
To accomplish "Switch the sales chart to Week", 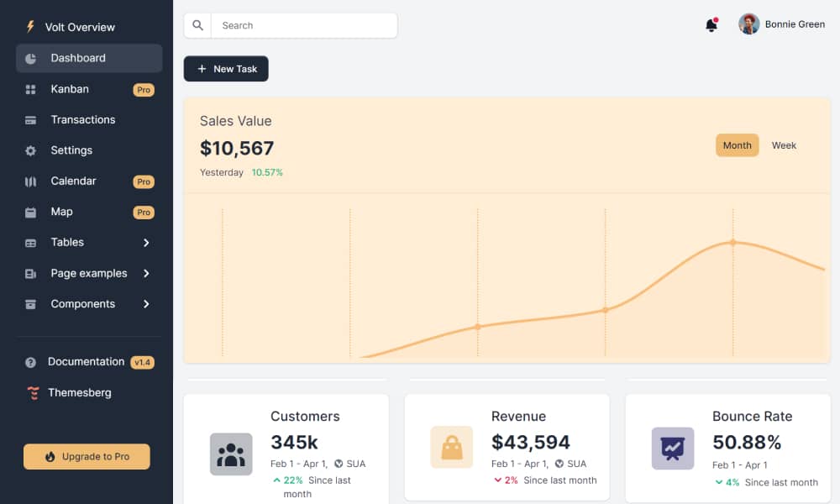I will pyautogui.click(x=784, y=145).
